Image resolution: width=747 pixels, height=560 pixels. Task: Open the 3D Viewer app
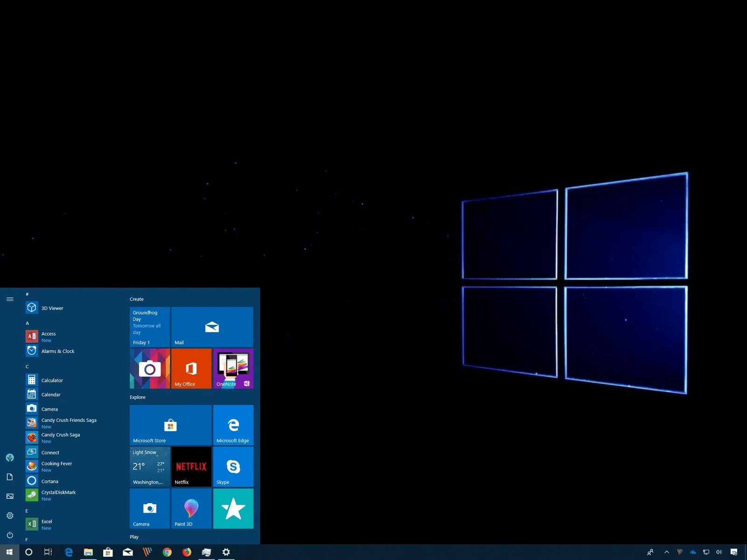[70, 308]
